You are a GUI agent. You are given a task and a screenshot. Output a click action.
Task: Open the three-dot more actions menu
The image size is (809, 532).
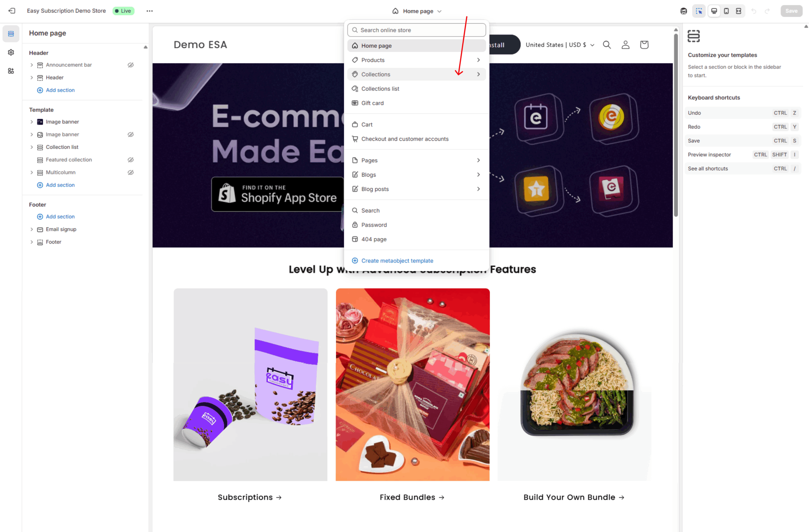(x=149, y=11)
